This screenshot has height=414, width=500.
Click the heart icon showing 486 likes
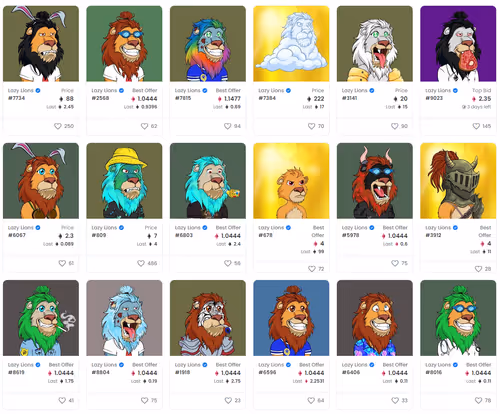[x=141, y=263]
